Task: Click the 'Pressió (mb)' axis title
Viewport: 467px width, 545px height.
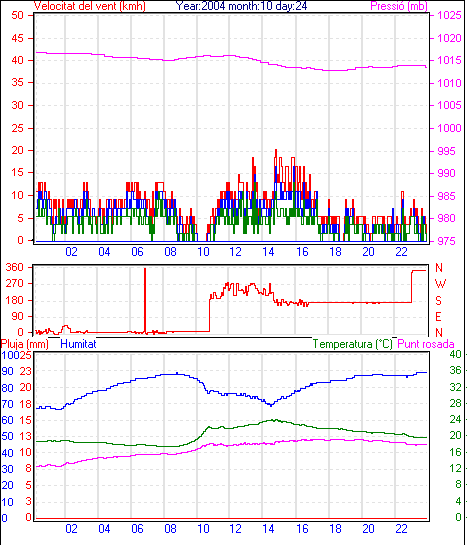Action: click(399, 6)
